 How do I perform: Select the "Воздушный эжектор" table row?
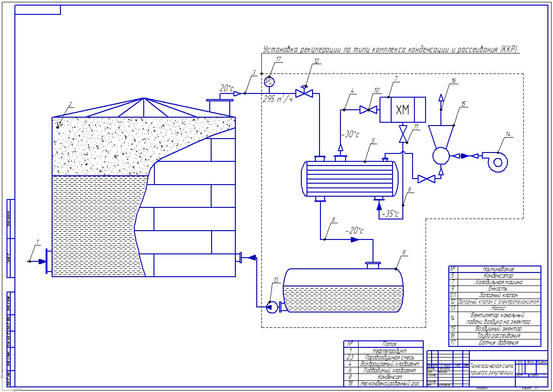coord(495,329)
